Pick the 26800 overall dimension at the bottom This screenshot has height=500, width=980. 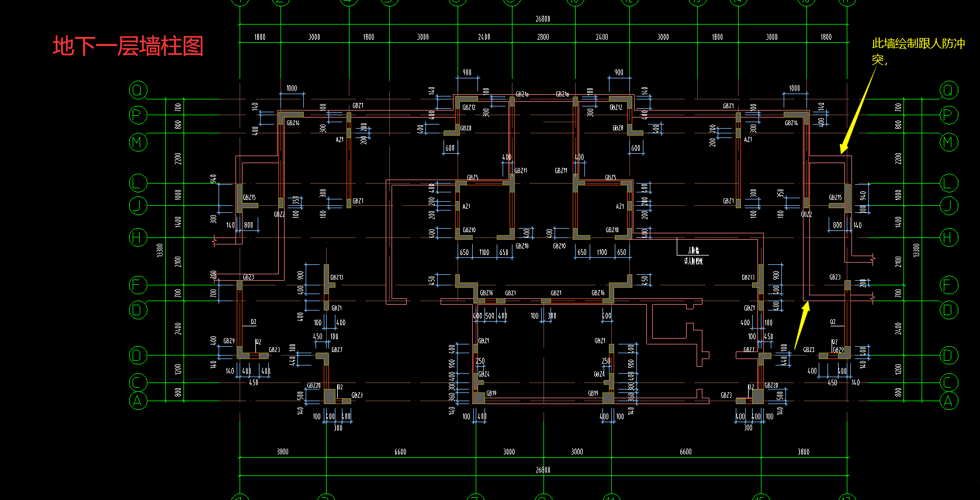tap(543, 470)
